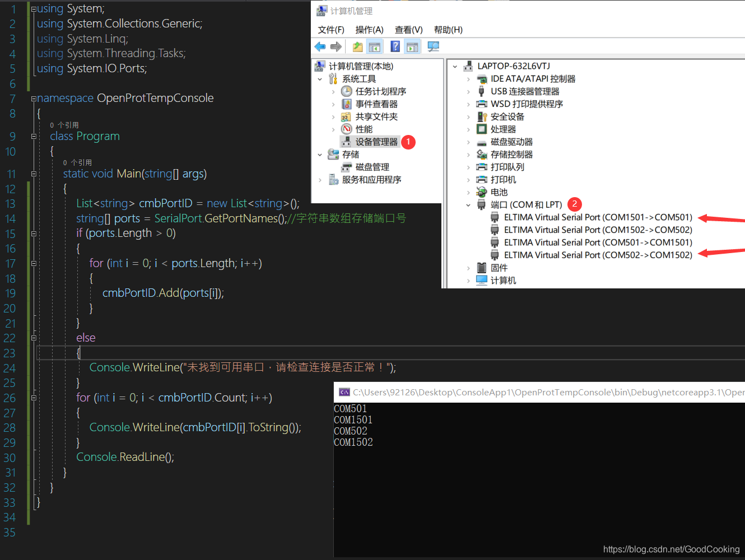
Task: Click the monitor scan hardware toolbar icon
Action: (433, 46)
